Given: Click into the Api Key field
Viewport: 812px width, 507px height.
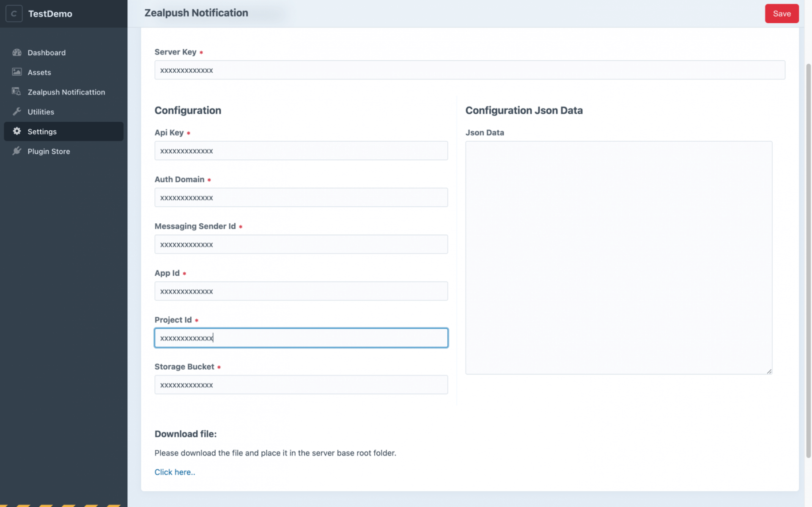Looking at the screenshot, I should coord(301,151).
